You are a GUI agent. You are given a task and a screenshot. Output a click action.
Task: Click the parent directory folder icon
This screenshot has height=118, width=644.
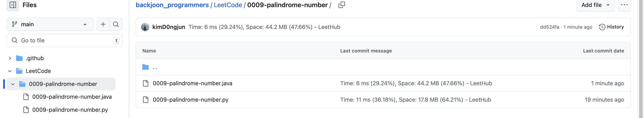click(x=146, y=67)
